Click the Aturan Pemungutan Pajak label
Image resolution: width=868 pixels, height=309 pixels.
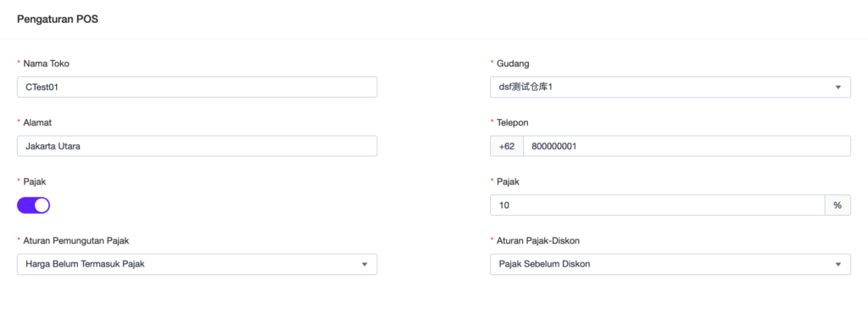77,240
